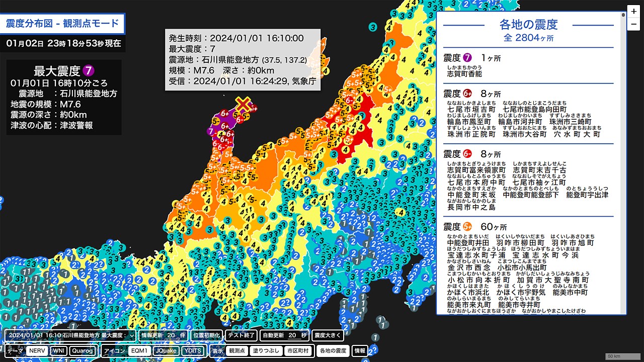Select the NERV theme
Image resolution: width=644 pixels, height=362 pixels.
pyautogui.click(x=38, y=350)
